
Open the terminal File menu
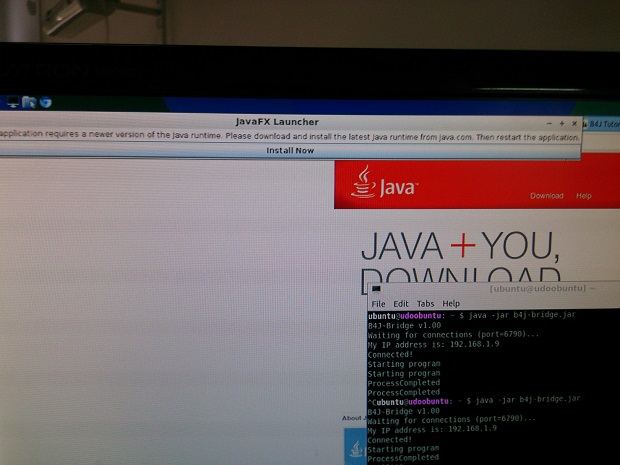378,304
